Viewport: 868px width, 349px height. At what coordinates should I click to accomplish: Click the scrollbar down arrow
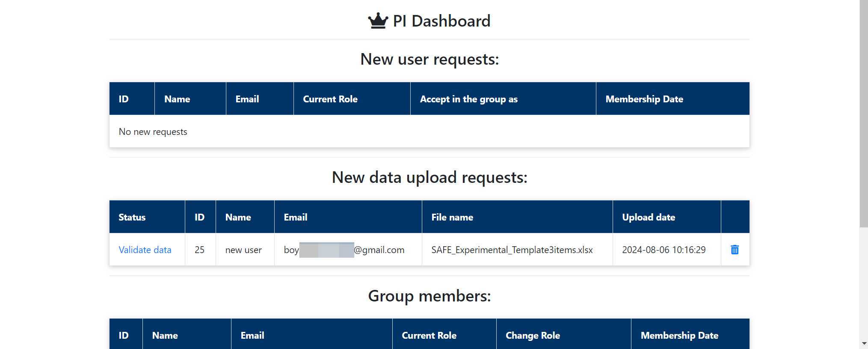click(864, 343)
